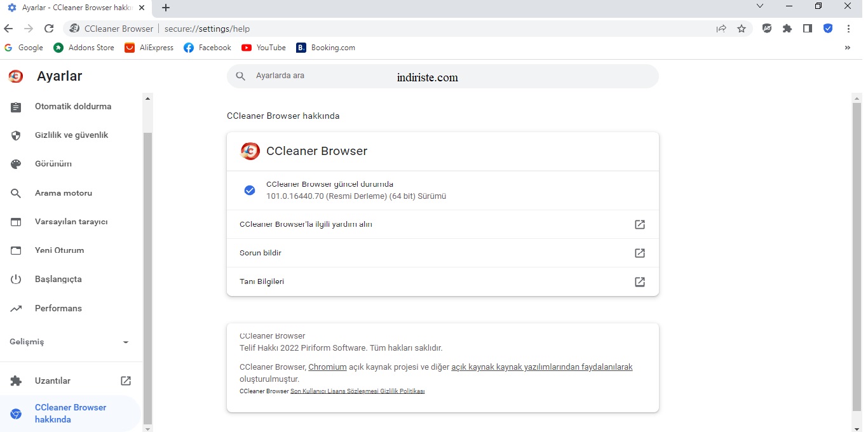Click external link icon on the yardım alın row
This screenshot has width=868, height=432.
coord(640,224)
